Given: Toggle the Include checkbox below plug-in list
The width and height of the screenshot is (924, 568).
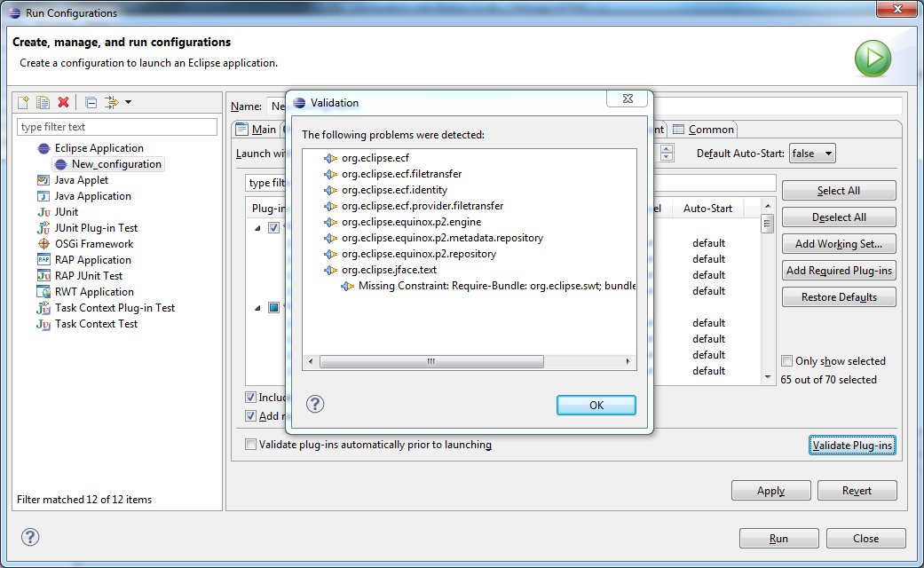Looking at the screenshot, I should point(251,397).
